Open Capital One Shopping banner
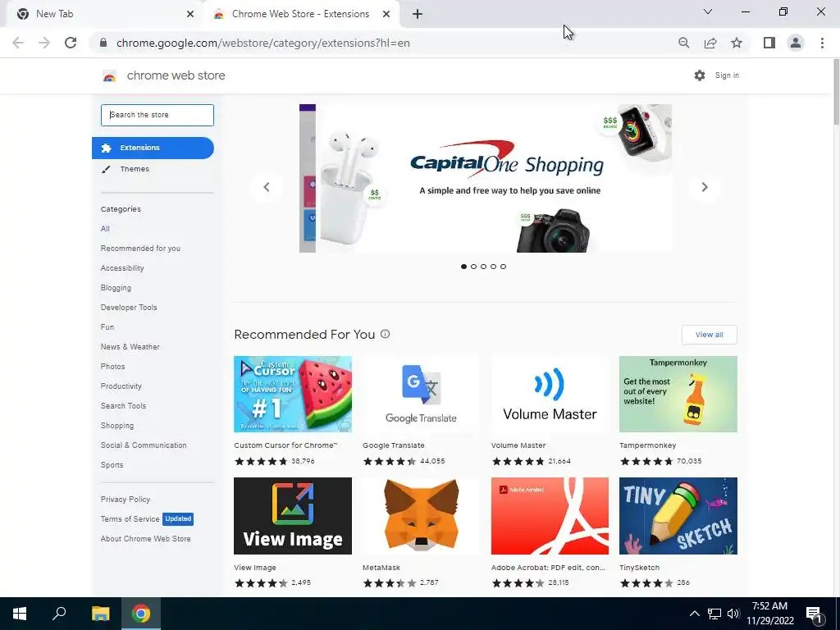The height and width of the screenshot is (630, 840). tap(493, 178)
